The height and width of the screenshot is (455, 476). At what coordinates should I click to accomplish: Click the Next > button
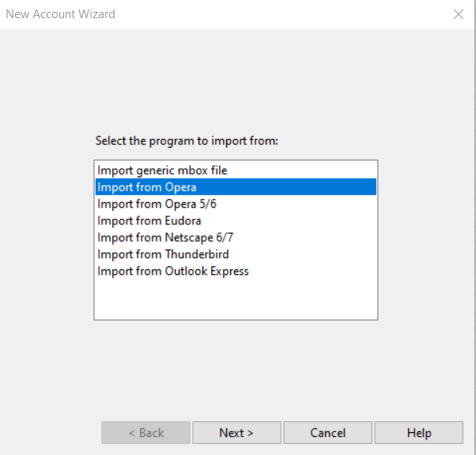[x=236, y=433]
